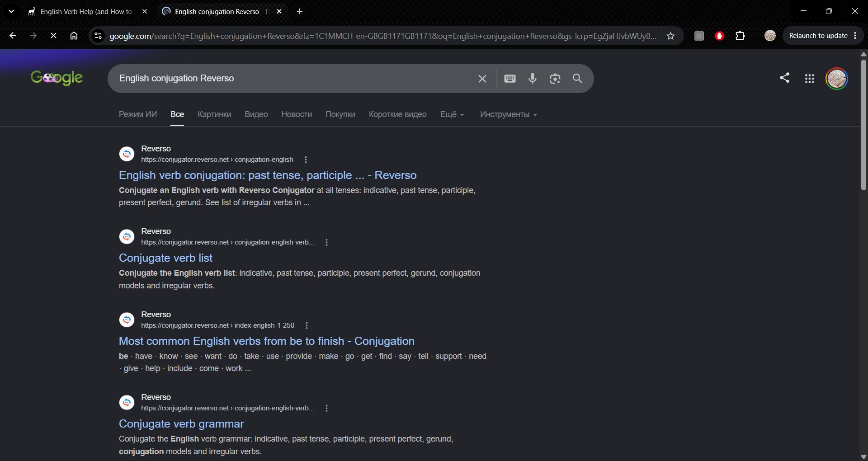Screen dimensions: 868x461
Task: Click Reverso favicon beside Conjugate verb list
Action: coord(127,236)
